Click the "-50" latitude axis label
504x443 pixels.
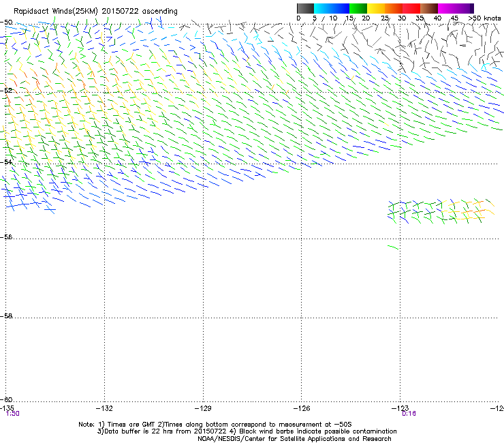click(6, 22)
